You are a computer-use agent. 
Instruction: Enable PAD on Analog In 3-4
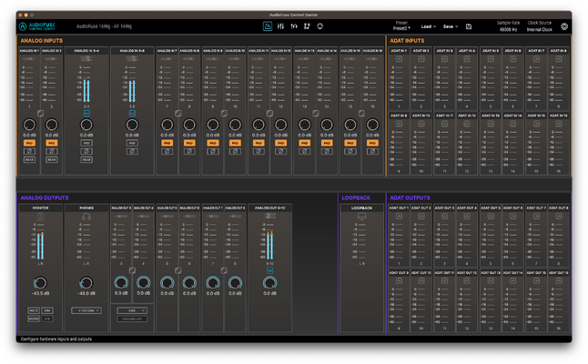pos(86,143)
